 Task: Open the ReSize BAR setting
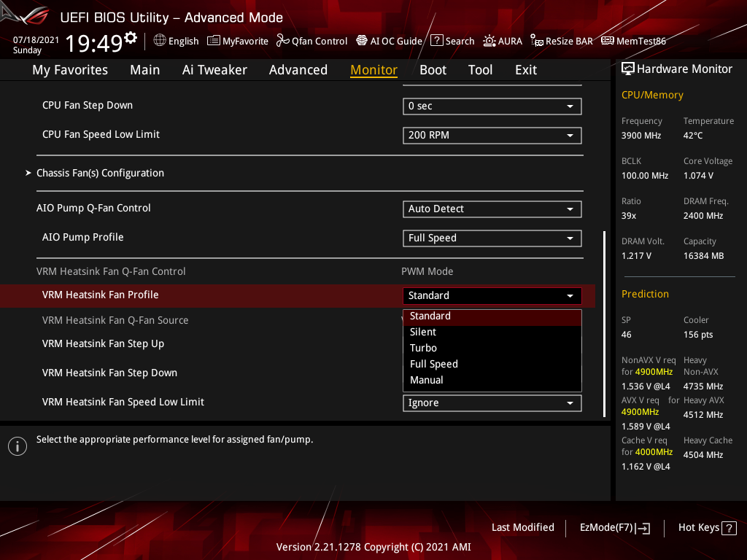[x=561, y=41]
